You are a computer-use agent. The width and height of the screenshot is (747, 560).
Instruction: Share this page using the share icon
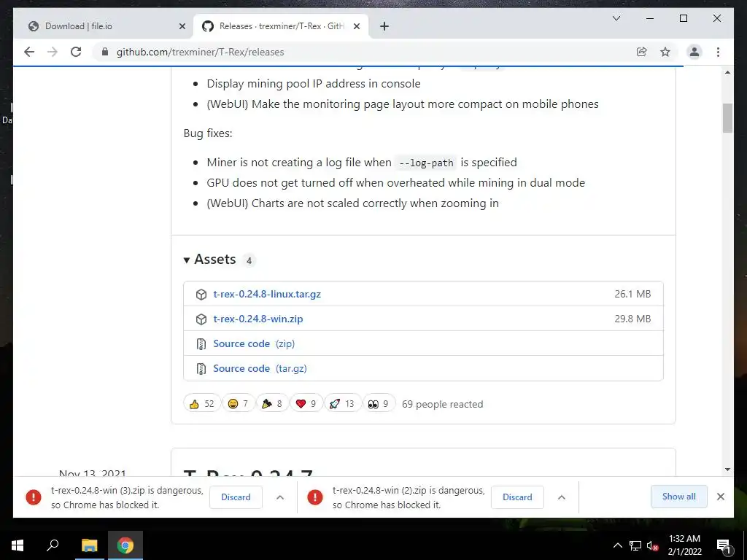point(642,52)
